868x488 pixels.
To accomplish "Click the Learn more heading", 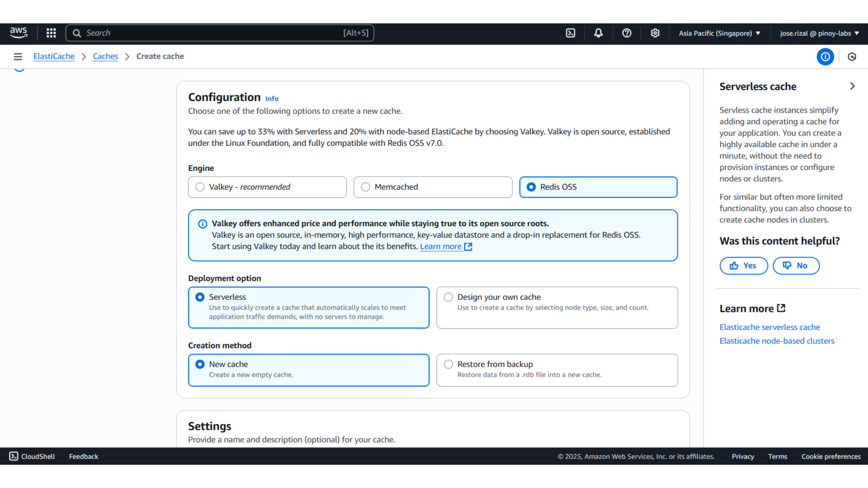I will (x=747, y=308).
